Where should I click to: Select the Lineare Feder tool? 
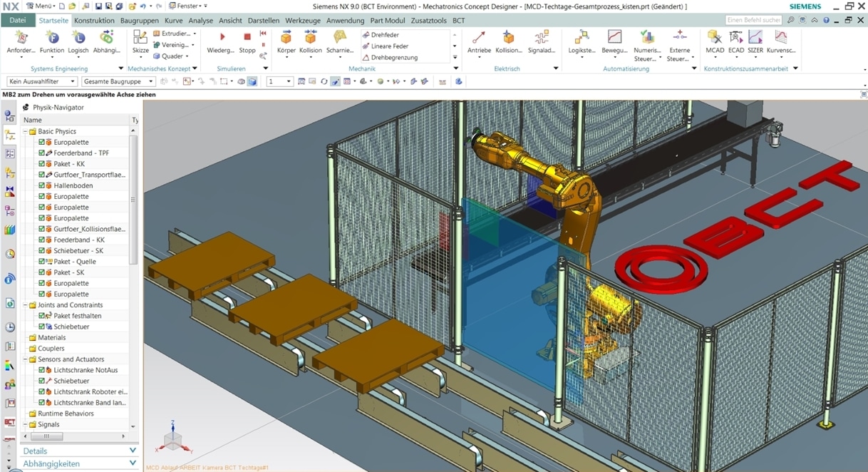(x=385, y=46)
